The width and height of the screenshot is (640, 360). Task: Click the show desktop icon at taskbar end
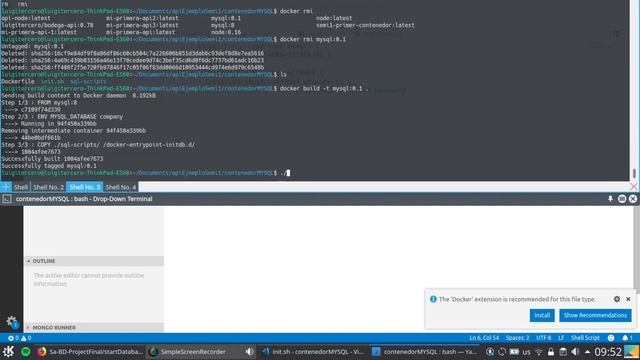631,351
